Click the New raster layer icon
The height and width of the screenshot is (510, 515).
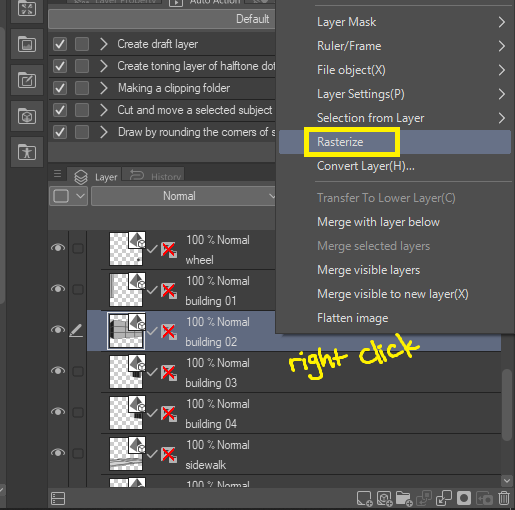(364, 499)
